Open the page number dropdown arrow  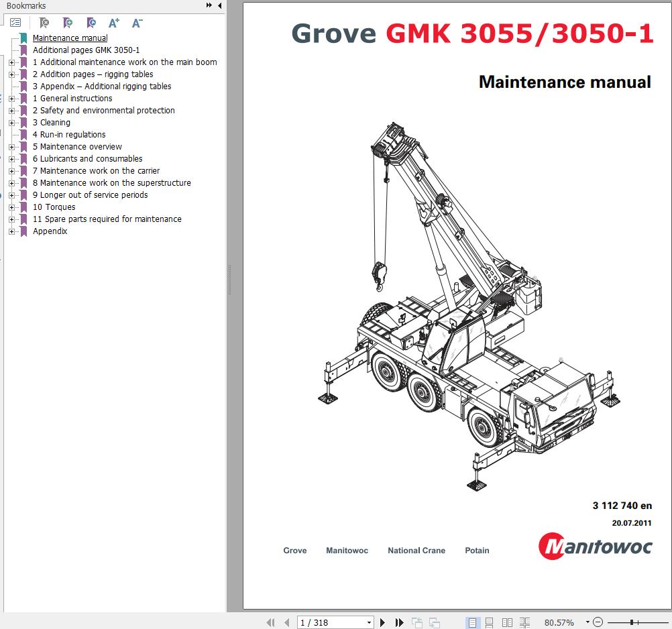(x=368, y=622)
